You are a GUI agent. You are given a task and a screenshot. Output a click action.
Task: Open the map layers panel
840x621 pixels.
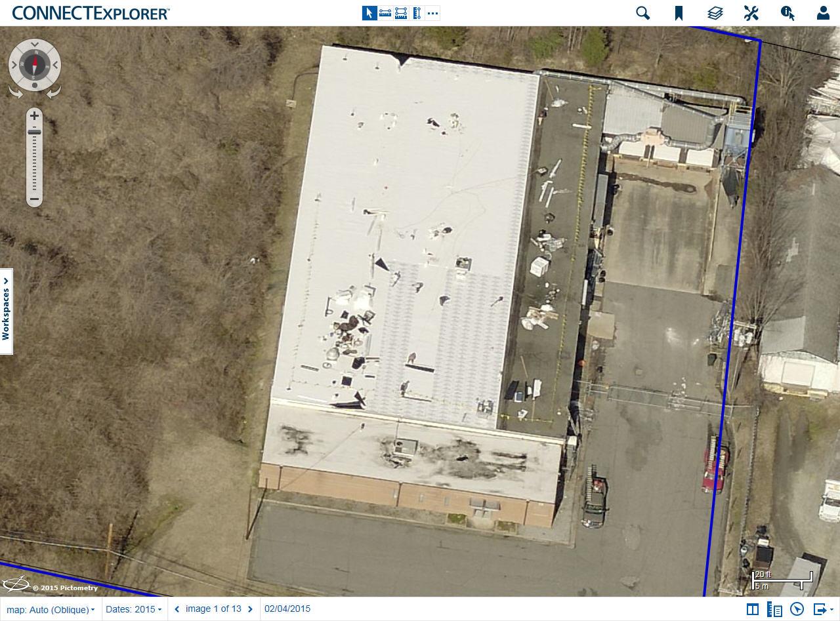(x=715, y=13)
